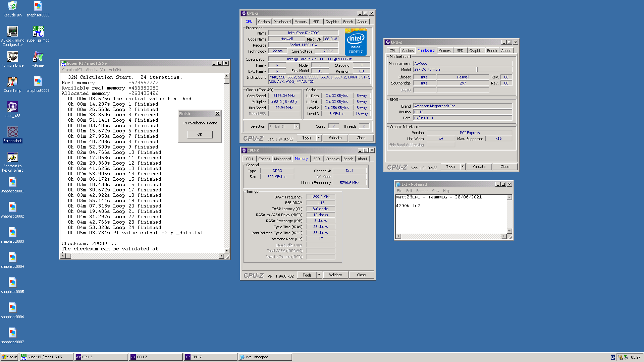Viewport: 644px width, 362px height.
Task: Close the Finish dialog
Action: pos(217,114)
